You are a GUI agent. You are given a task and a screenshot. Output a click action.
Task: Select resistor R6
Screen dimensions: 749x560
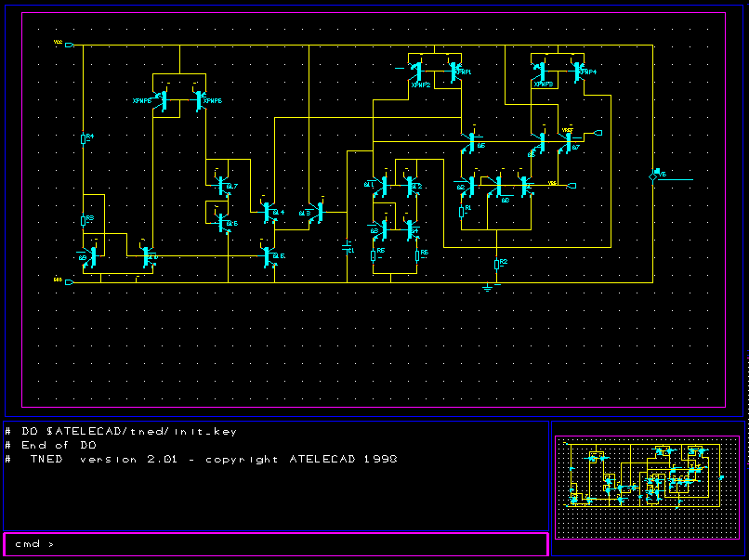pyautogui.click(x=417, y=256)
